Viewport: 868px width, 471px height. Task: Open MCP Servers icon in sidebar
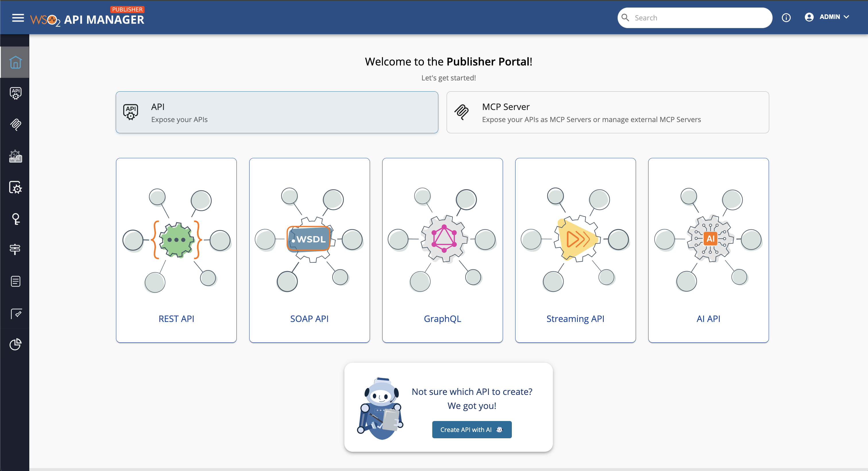[15, 125]
